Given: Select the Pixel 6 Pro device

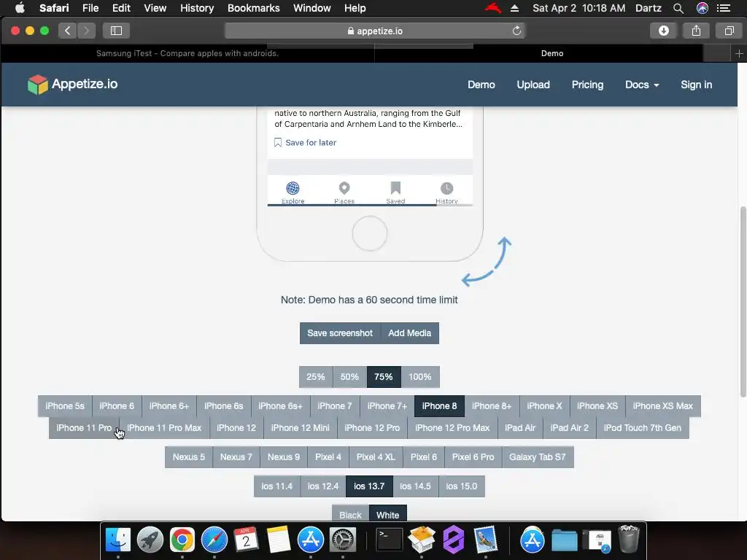Looking at the screenshot, I should 473,457.
